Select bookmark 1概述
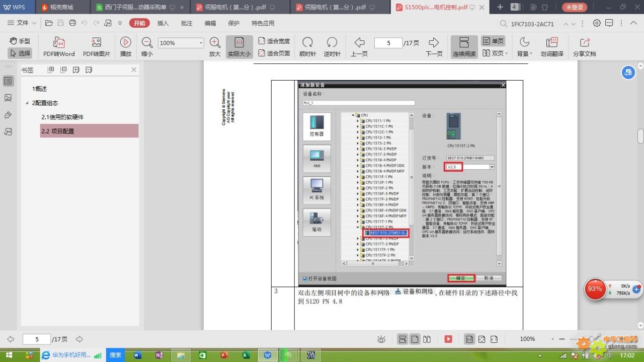Viewport: 644px width, 362px height. point(39,89)
